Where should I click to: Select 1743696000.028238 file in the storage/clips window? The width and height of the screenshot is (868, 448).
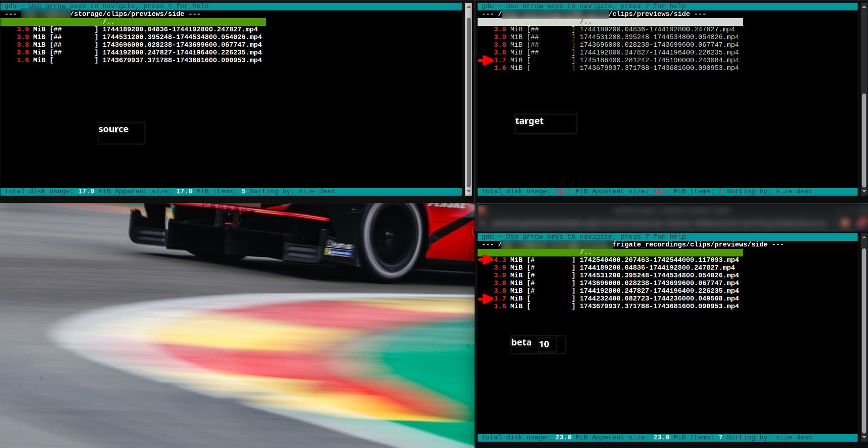(139, 44)
